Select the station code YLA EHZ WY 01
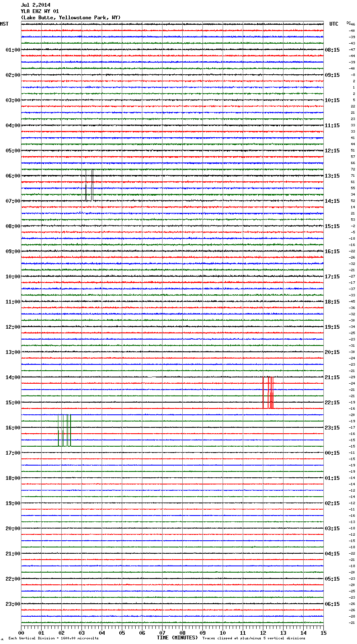The height and width of the screenshot is (644, 357). (40, 11)
